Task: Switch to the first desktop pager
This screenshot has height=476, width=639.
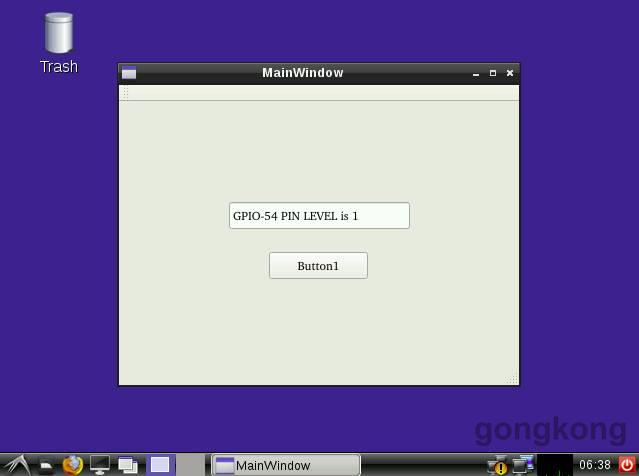Action: click(x=160, y=465)
